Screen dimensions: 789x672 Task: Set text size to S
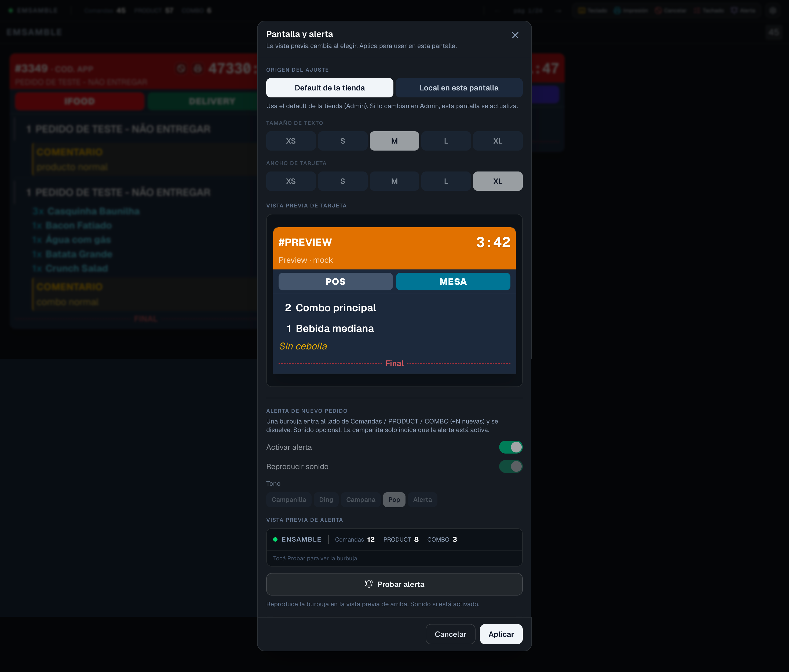[x=342, y=141]
